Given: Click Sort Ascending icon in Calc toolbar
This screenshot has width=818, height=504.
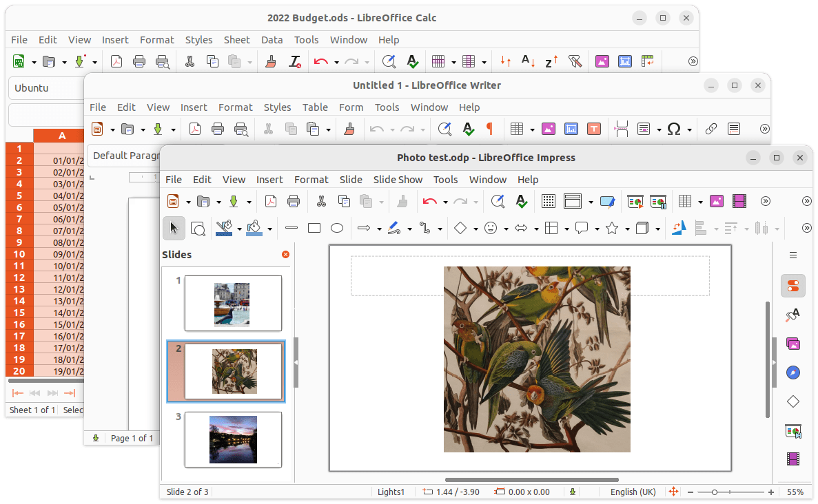Looking at the screenshot, I should tap(529, 61).
